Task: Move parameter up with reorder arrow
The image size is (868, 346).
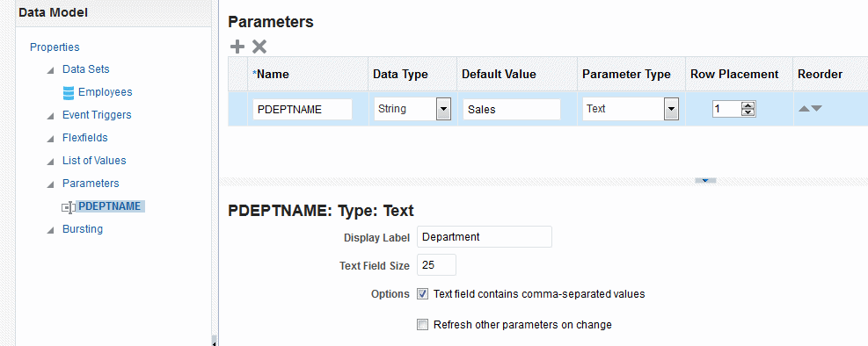Action: pos(803,108)
